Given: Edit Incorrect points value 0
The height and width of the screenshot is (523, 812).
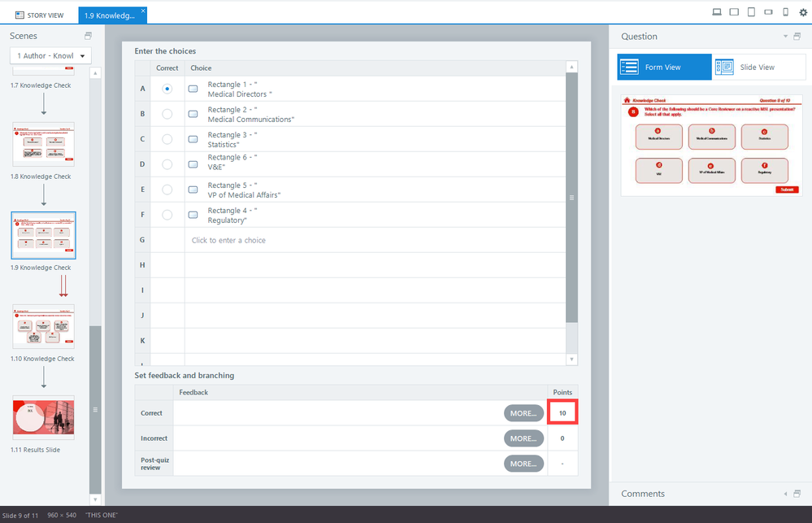Looking at the screenshot, I should [x=562, y=438].
